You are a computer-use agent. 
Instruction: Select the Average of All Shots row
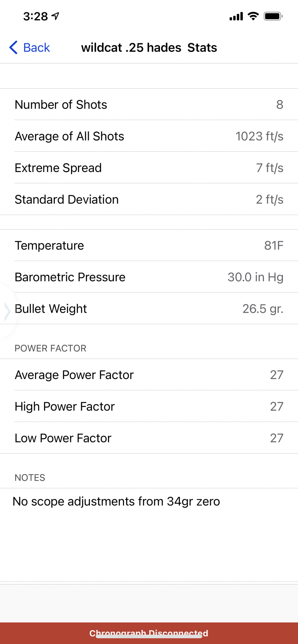coord(149,136)
